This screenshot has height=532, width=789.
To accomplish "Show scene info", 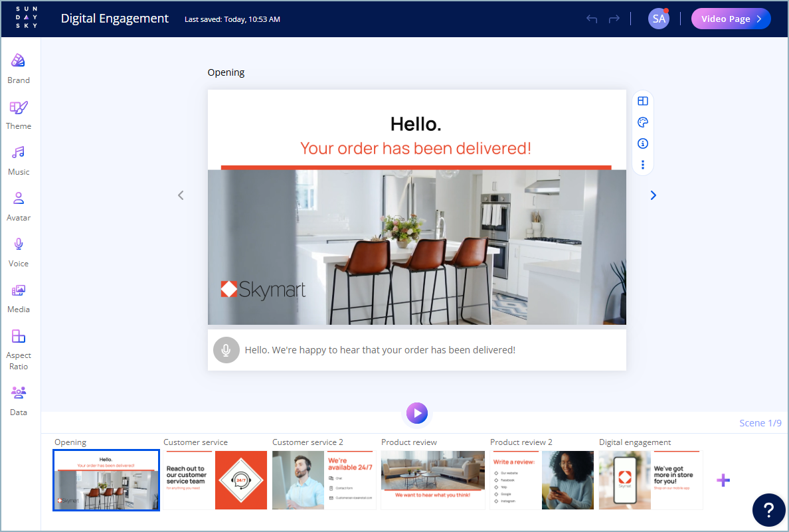I will coord(643,143).
